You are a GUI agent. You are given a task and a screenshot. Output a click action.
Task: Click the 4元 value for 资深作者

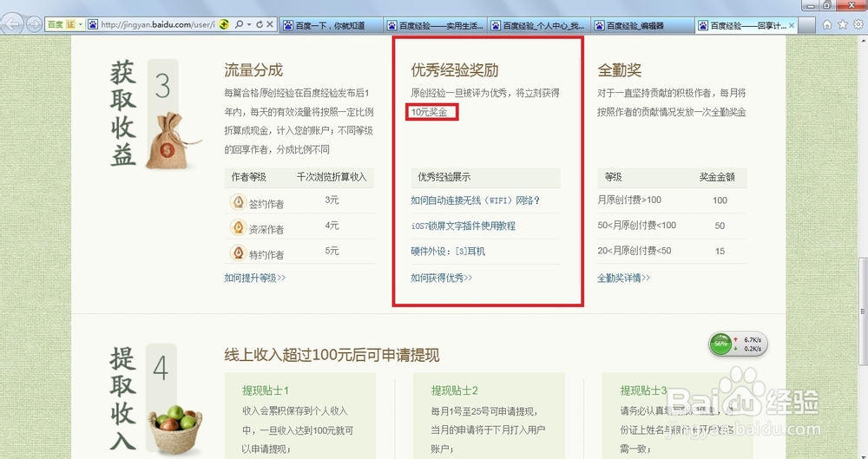click(x=332, y=226)
